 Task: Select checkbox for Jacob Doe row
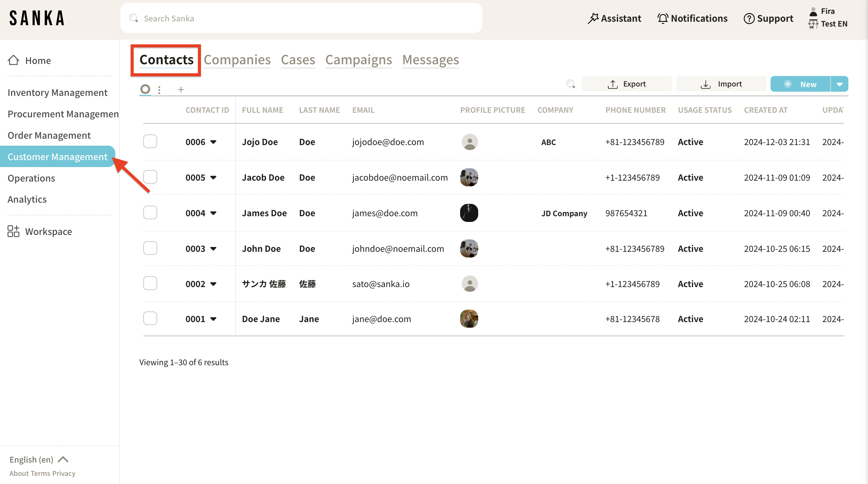(150, 177)
